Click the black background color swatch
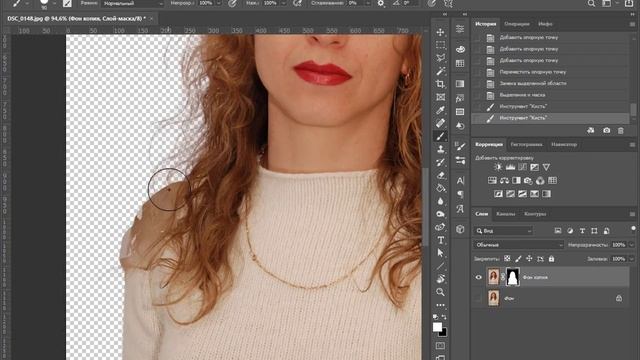640x360 pixels. point(444,333)
